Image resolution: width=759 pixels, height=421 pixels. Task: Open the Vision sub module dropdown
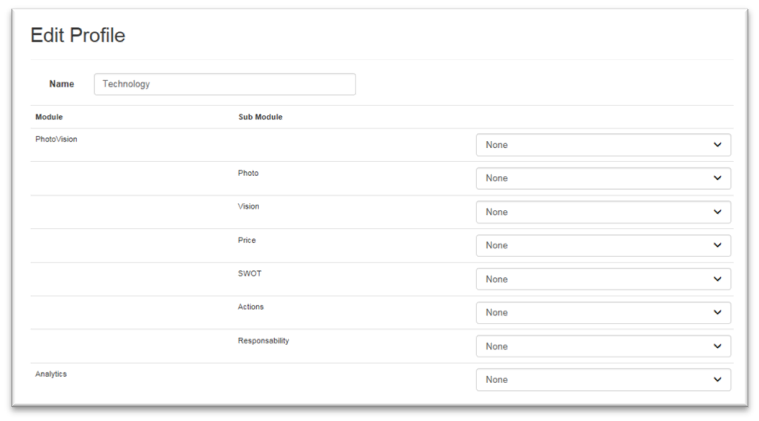coord(603,212)
